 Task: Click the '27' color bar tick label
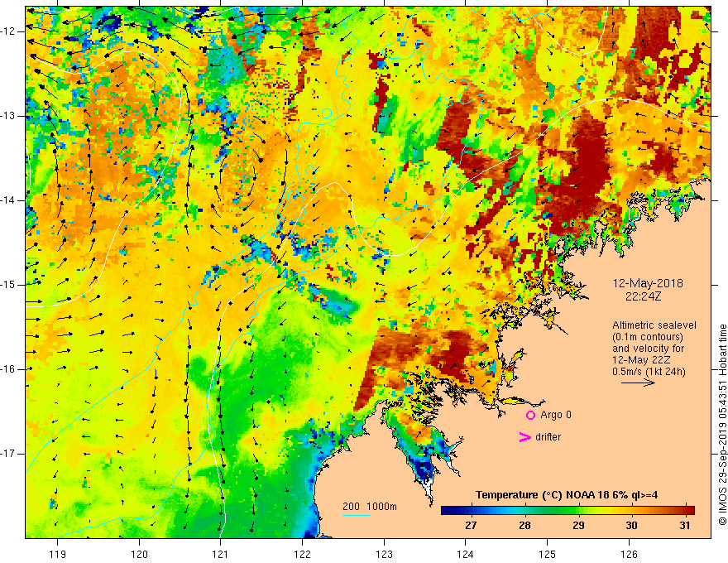(471, 526)
